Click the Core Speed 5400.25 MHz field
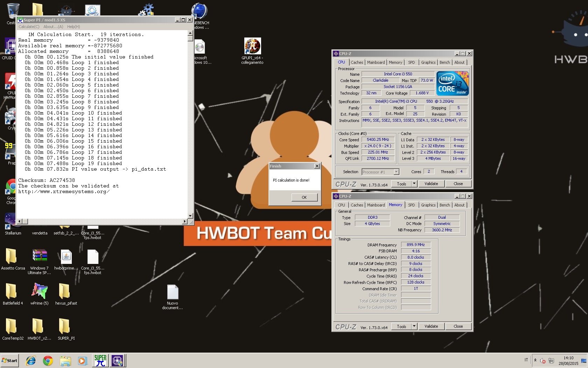 378,139
